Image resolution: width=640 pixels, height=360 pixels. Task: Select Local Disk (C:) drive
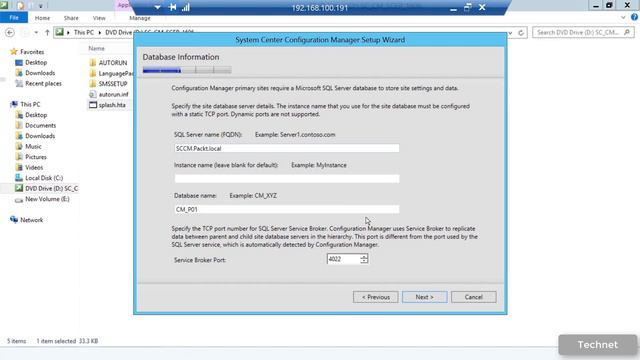(44, 178)
